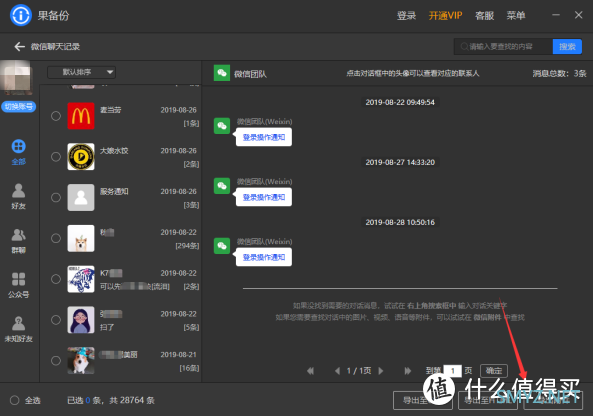Open the 菜单 menu
Screen dimensions: 593x416
516,16
